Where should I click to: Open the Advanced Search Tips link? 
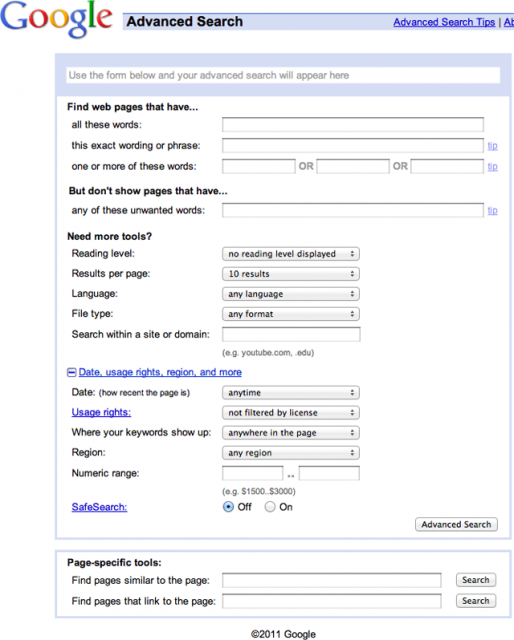coord(444,22)
